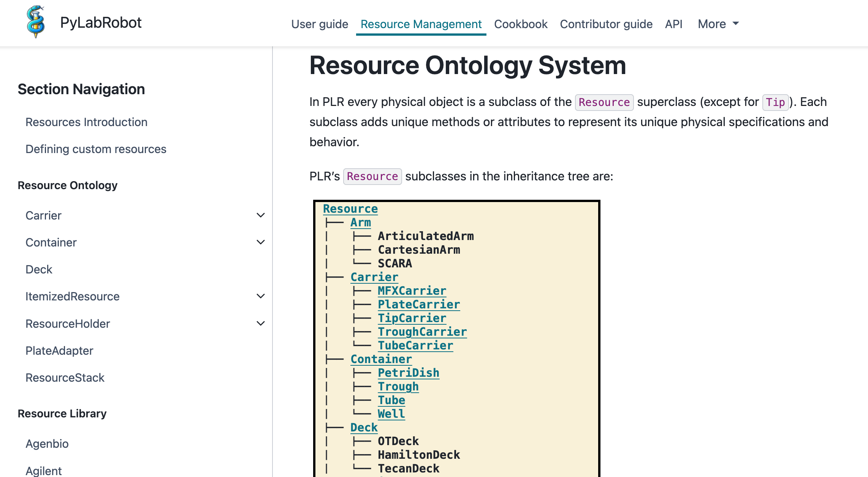Select PlateAdapter in sidebar navigation
Screen dimensions: 868x477
[x=59, y=351]
